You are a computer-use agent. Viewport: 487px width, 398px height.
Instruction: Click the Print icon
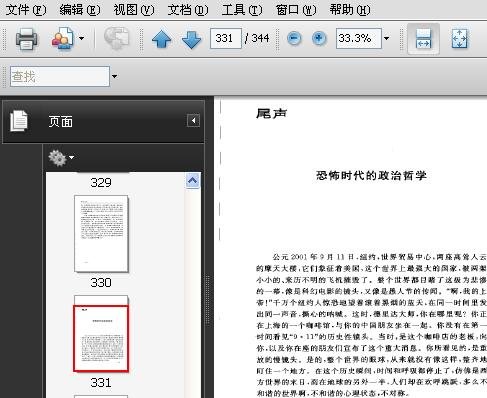27,39
